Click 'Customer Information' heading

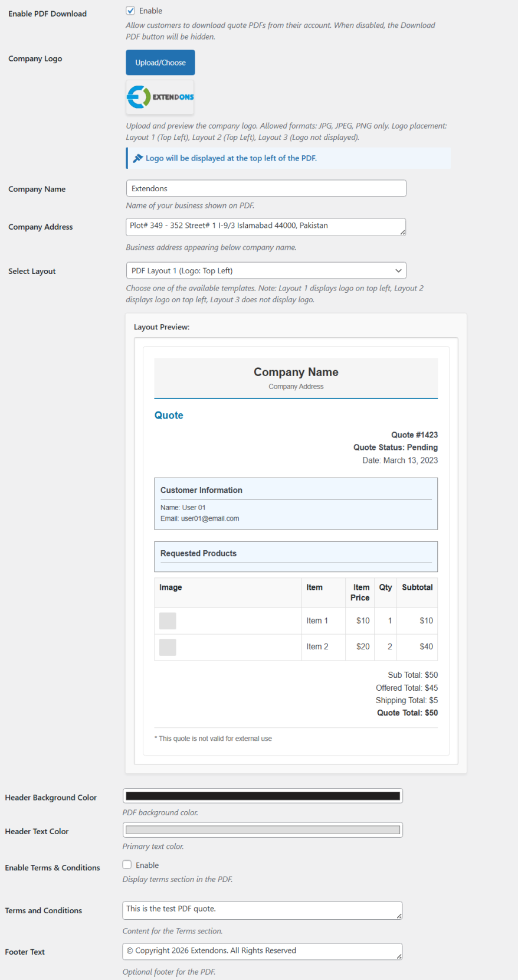click(x=201, y=490)
